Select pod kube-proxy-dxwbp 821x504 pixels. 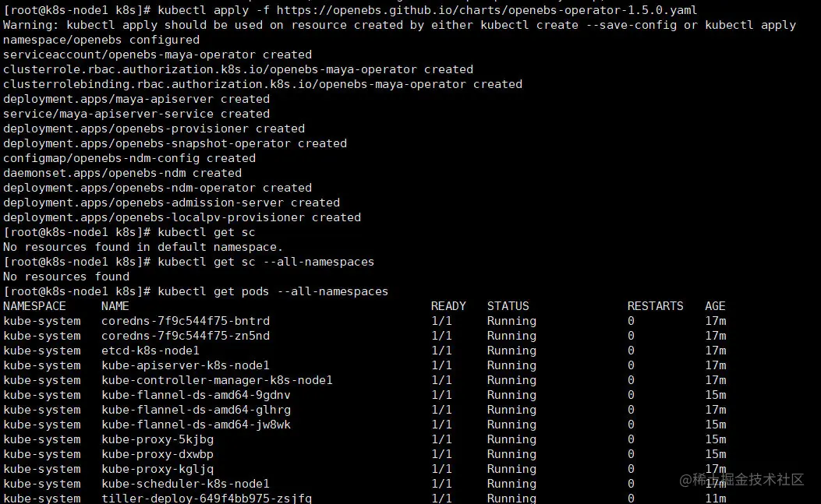(x=157, y=455)
